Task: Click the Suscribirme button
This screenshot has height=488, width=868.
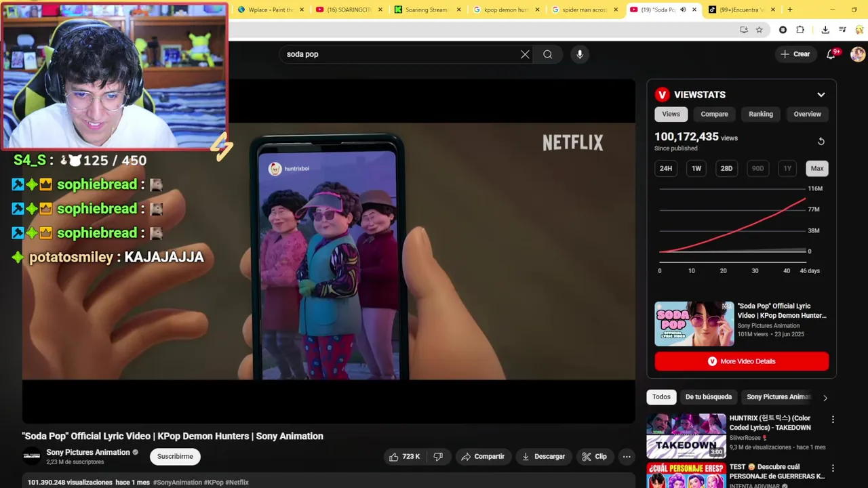Action: tap(175, 457)
